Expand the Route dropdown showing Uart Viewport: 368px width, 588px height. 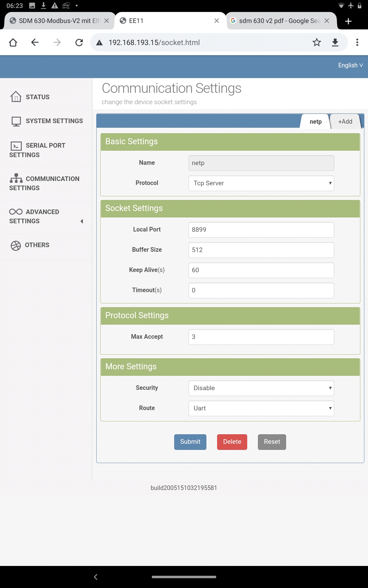(261, 408)
